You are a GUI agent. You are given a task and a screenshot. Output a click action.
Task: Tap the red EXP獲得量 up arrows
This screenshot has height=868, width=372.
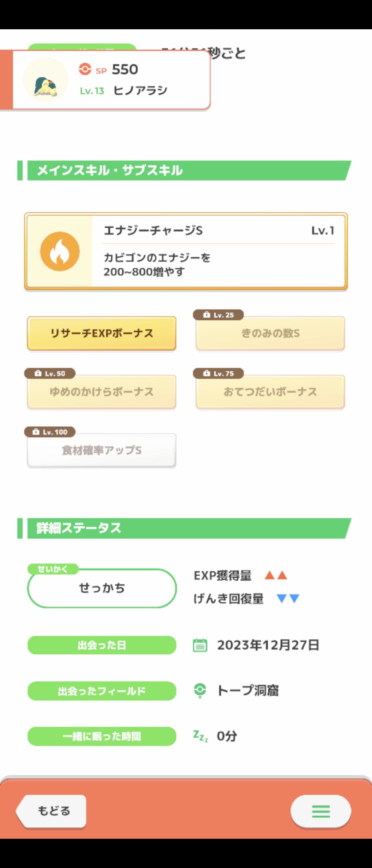click(276, 575)
